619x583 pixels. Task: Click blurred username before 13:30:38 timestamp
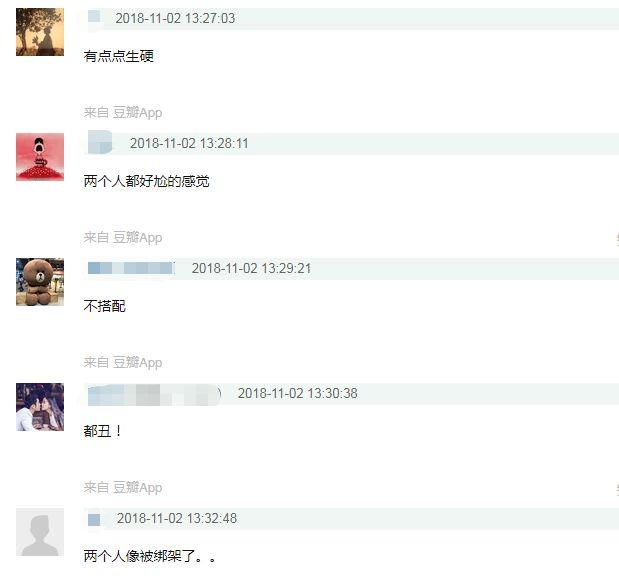point(154,394)
